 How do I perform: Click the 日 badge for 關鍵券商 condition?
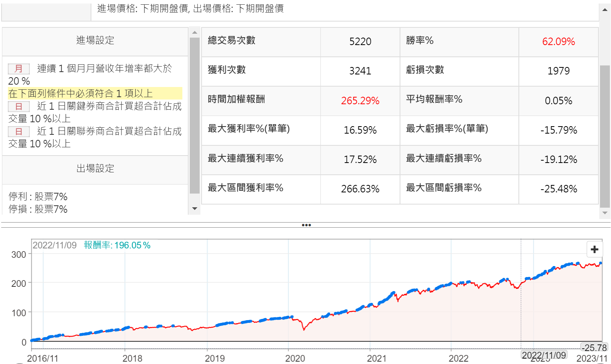click(x=19, y=107)
